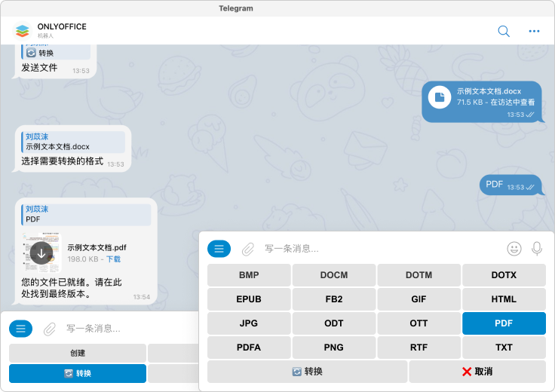
Task: Choose the DOTM format button
Action: [419, 275]
